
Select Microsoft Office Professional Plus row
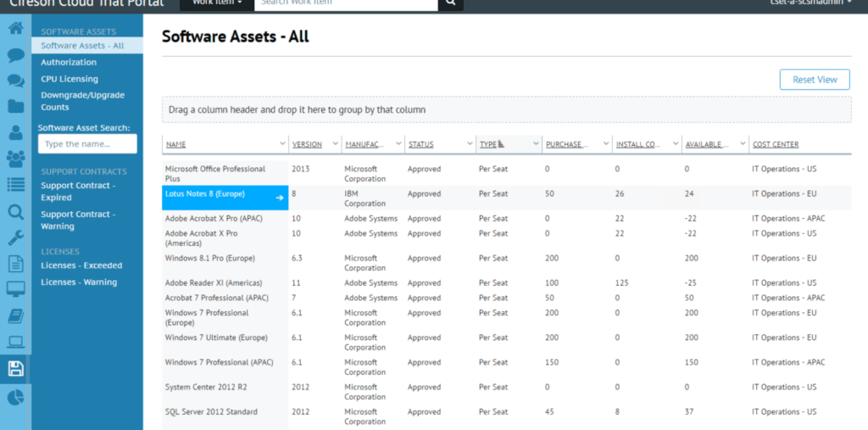(507, 173)
